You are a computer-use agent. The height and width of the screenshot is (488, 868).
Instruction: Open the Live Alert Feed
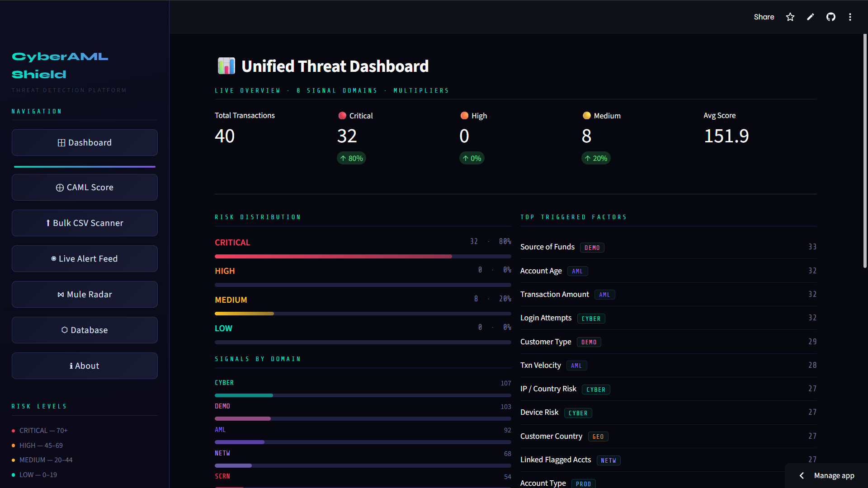click(x=85, y=259)
